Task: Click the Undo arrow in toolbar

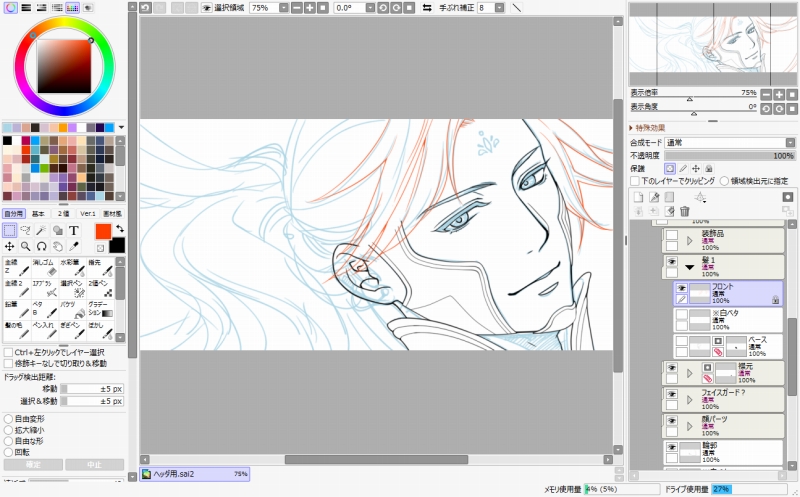Action: (145, 8)
